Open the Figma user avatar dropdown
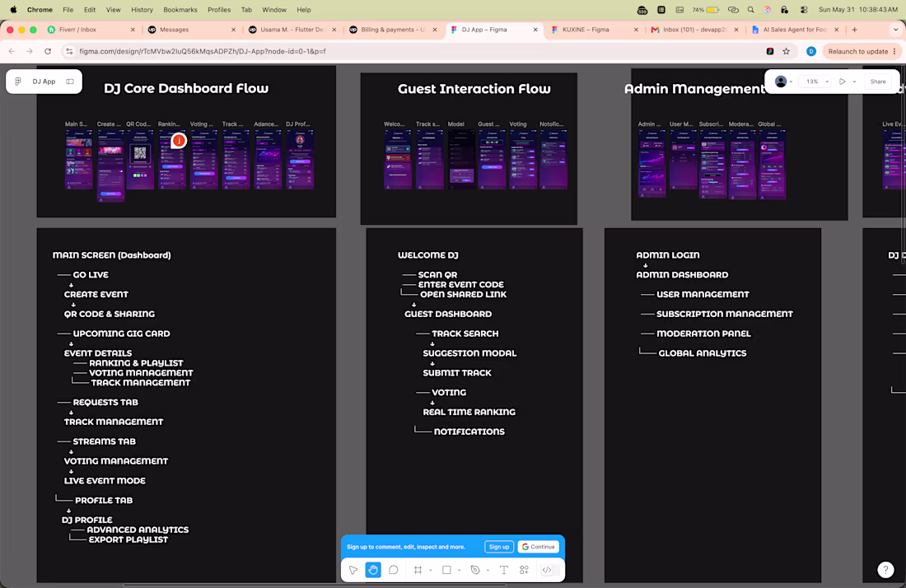 783,82
